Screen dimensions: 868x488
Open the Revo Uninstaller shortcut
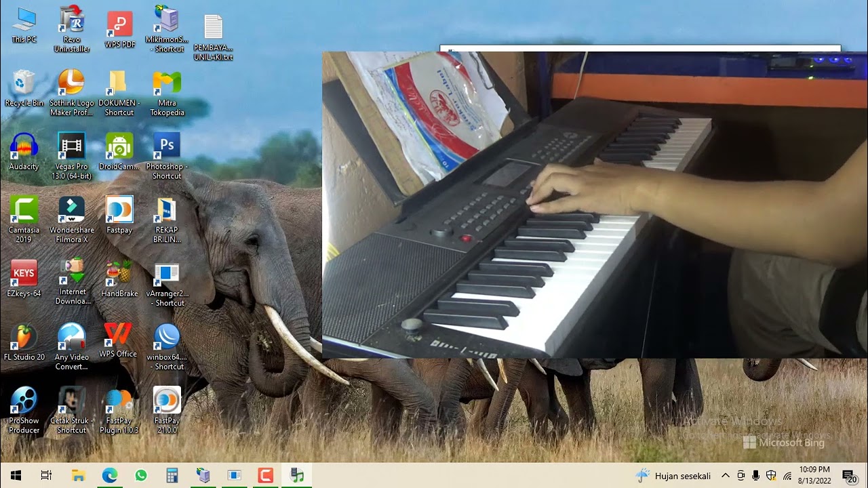(71, 29)
